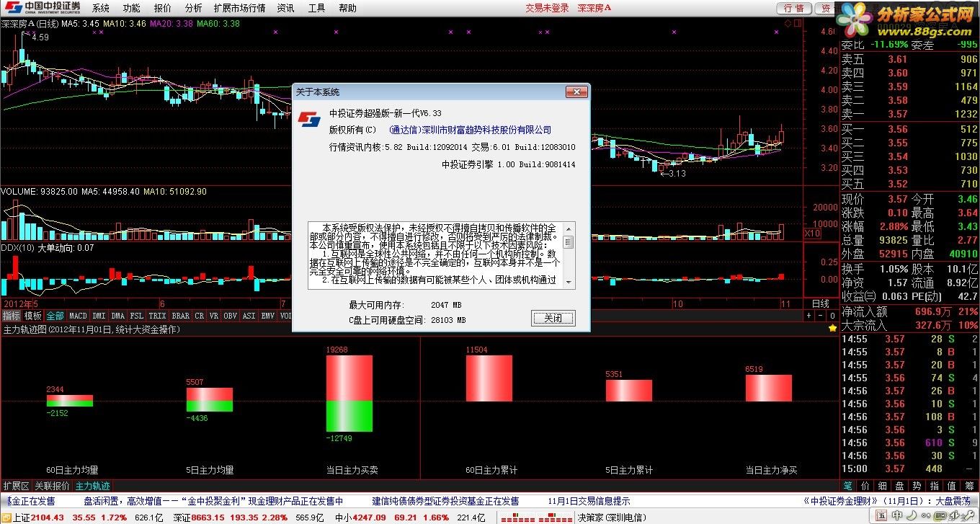This screenshot has height=524, width=980.
Task: Switch to the DMA indicator
Action: coord(117,316)
